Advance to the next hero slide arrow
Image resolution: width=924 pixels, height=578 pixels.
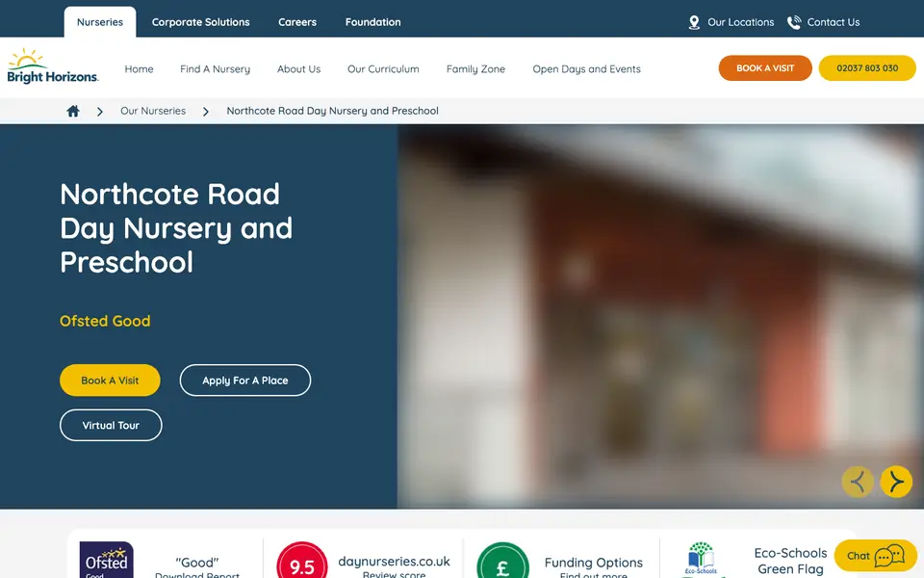[x=896, y=482]
